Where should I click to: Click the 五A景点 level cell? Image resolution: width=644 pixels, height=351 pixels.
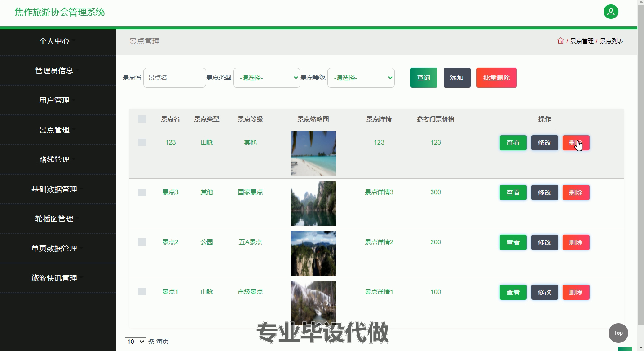[250, 242]
